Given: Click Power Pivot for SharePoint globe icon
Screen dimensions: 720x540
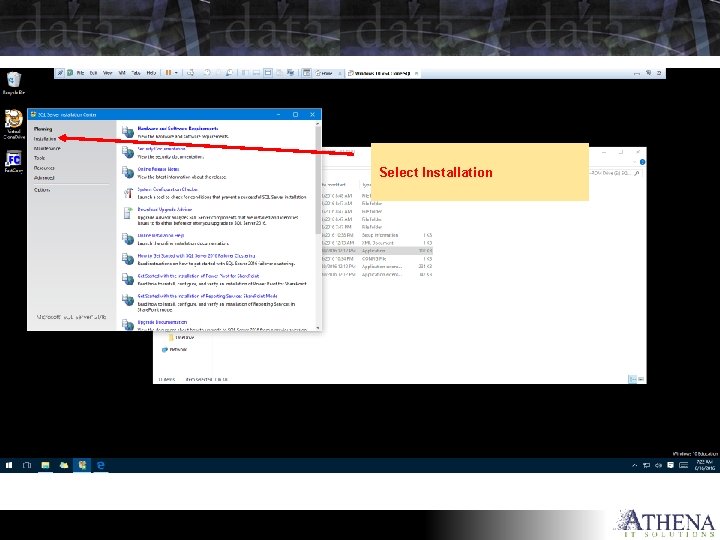Looking at the screenshot, I should [x=128, y=279].
